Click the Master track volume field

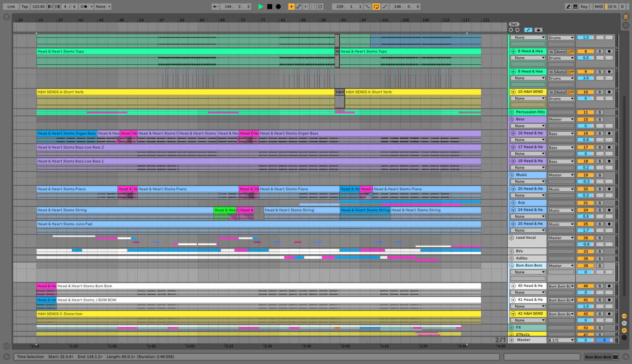(585, 340)
